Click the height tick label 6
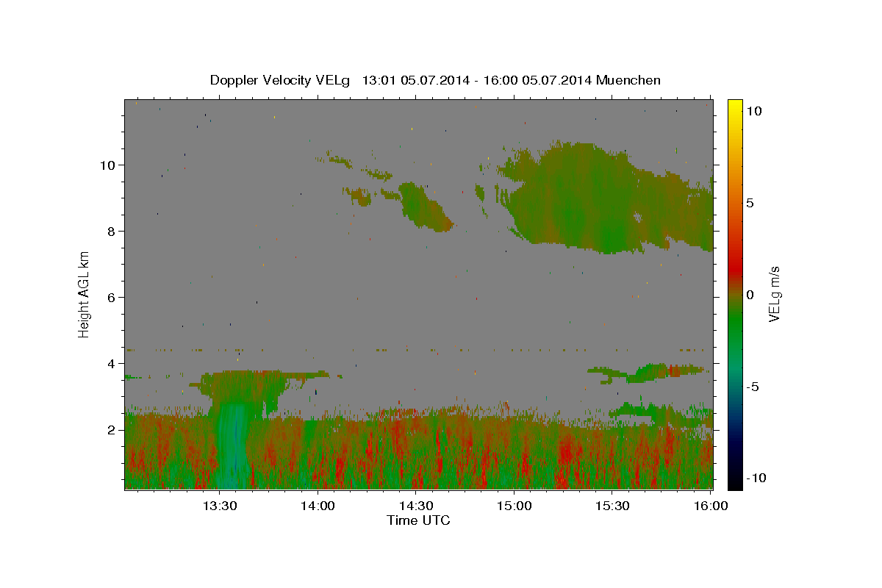The height and width of the screenshot is (588, 882). coord(110,297)
